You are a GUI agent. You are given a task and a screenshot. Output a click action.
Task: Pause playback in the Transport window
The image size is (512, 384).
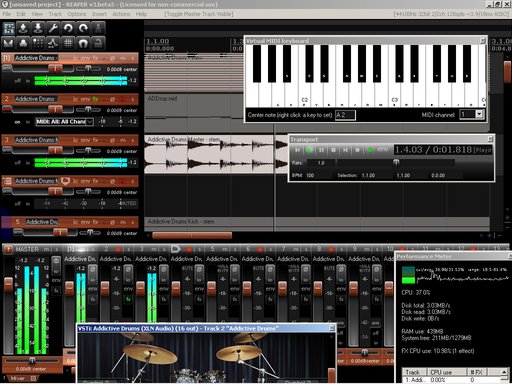[x=321, y=150]
